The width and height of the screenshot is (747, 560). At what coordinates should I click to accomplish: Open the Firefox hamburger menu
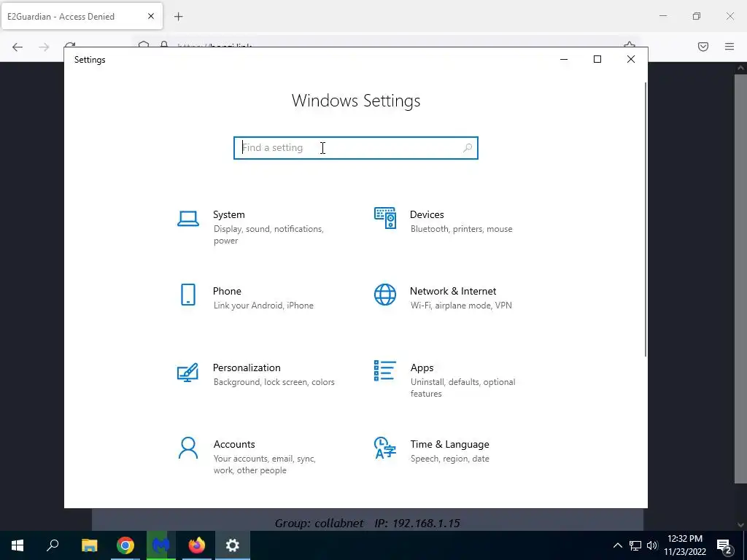point(729,47)
